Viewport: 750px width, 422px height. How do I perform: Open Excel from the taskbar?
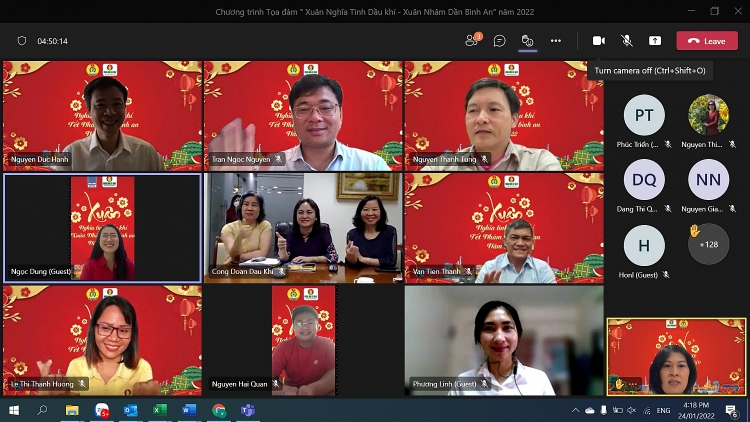[x=159, y=410]
